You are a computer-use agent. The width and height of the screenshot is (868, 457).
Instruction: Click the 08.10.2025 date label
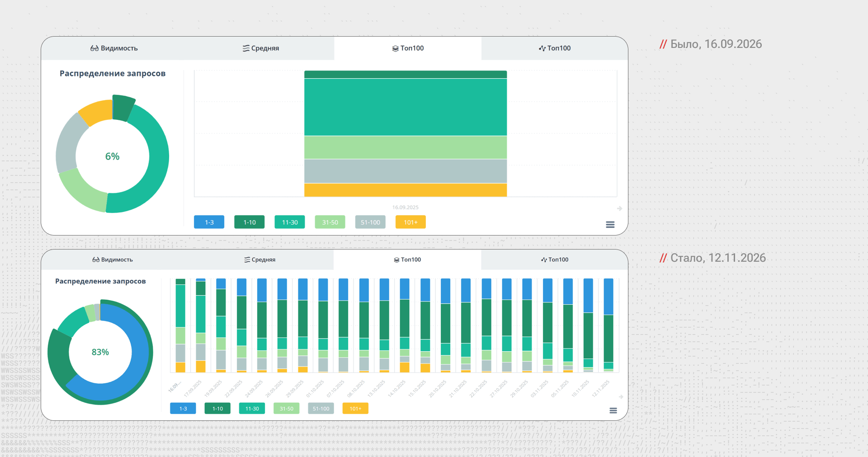(x=357, y=388)
